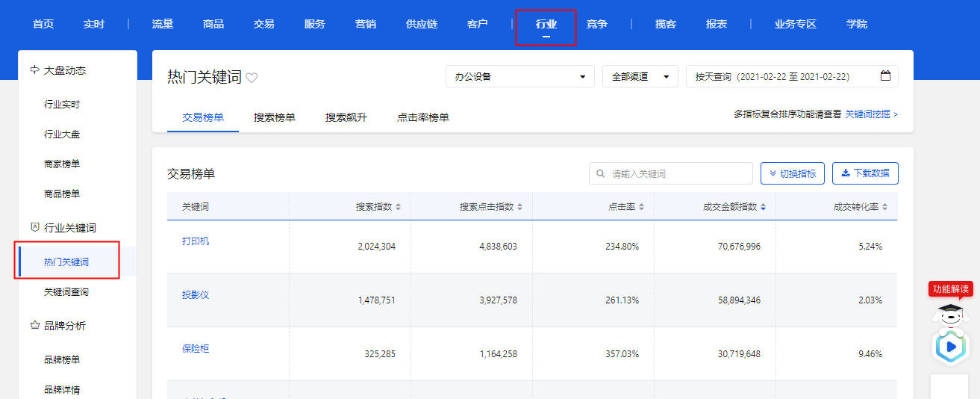Click the 下载数据 button
The image size is (980, 399).
pos(865,173)
